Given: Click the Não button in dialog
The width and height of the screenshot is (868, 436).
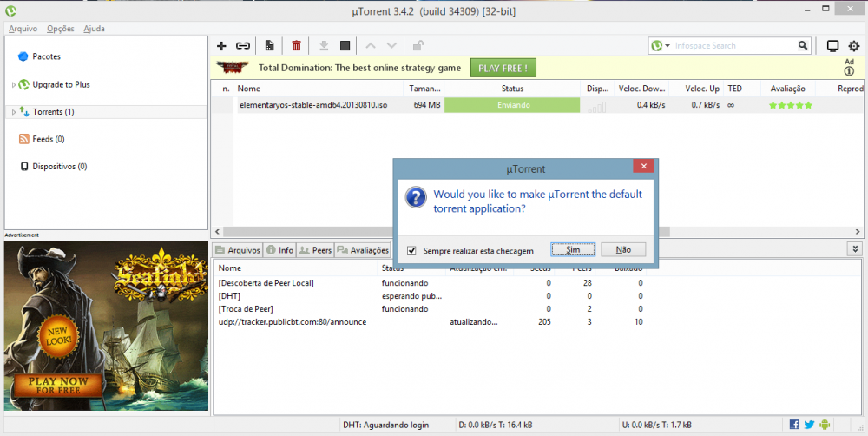Looking at the screenshot, I should (x=623, y=249).
